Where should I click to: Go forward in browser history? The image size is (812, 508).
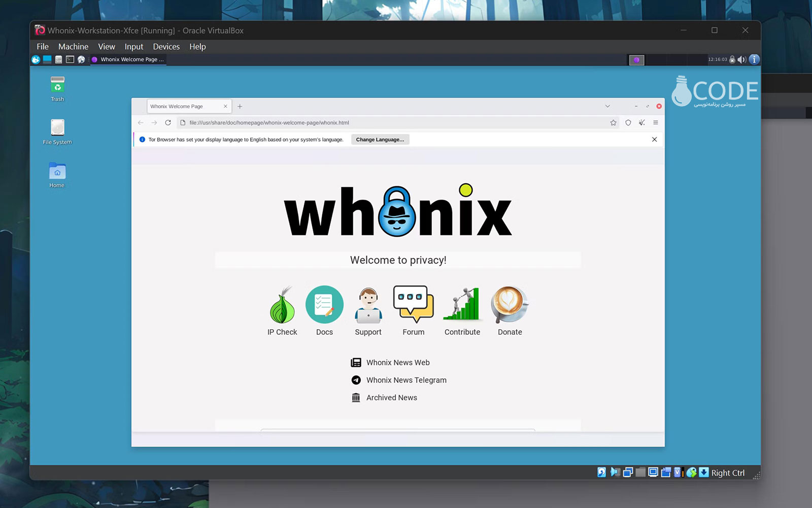[154, 122]
